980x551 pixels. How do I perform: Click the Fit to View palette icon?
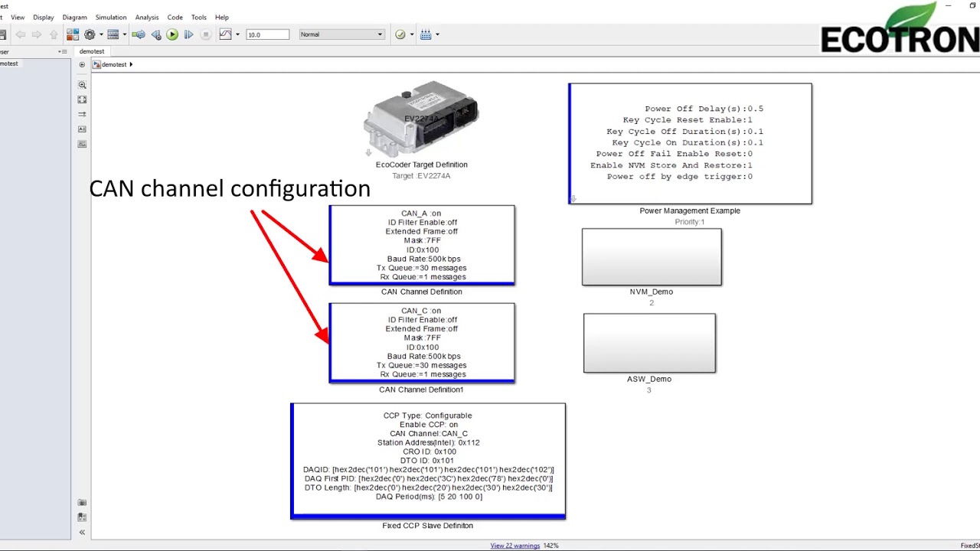82,99
